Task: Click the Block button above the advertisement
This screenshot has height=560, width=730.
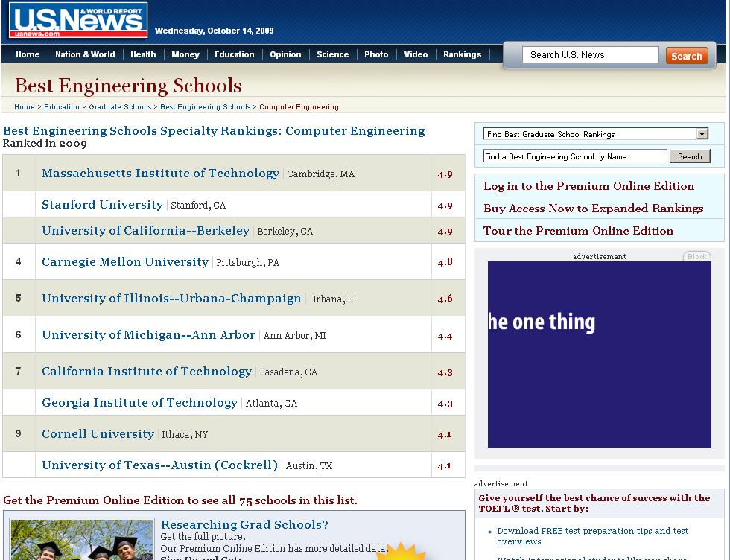Action: 697,256
